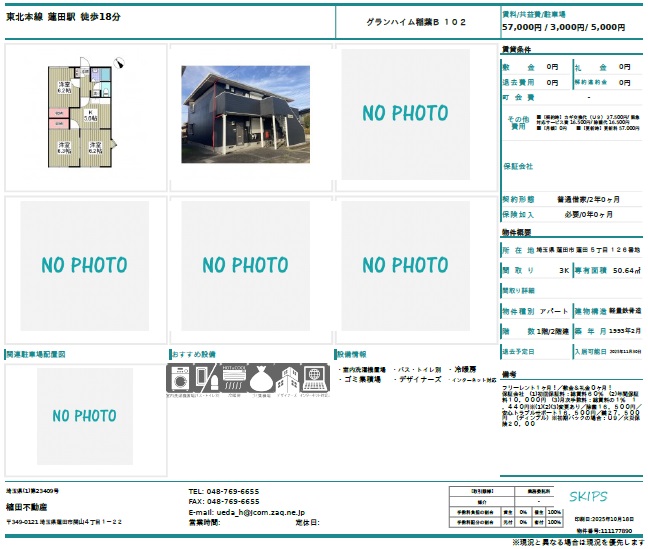
Task: Click the TEL 048-769-6655 phone number
Action: click(x=223, y=492)
